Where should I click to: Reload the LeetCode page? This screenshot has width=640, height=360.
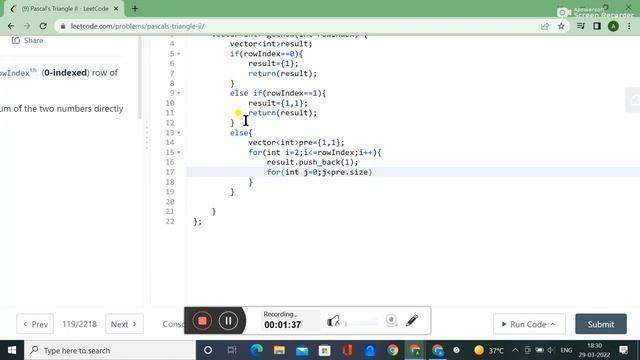click(x=43, y=26)
